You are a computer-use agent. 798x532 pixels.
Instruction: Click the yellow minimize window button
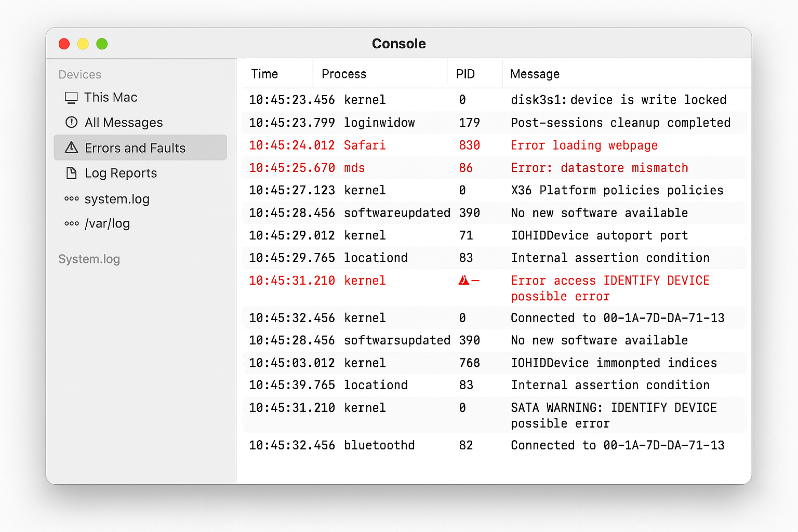(x=83, y=44)
